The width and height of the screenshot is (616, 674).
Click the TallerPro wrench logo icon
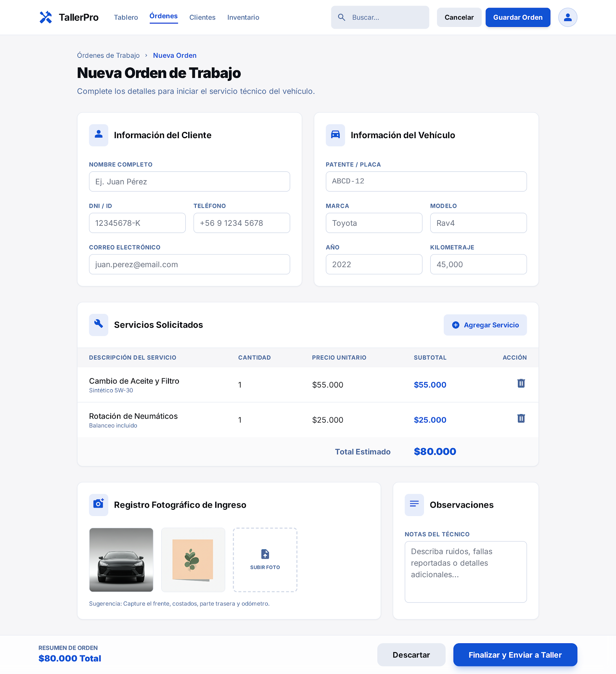click(45, 17)
